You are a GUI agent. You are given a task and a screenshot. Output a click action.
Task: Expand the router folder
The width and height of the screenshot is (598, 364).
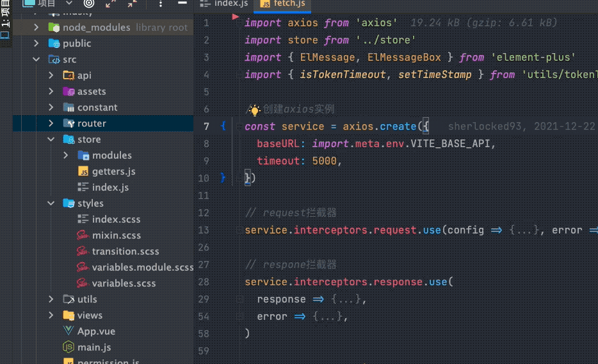(51, 123)
